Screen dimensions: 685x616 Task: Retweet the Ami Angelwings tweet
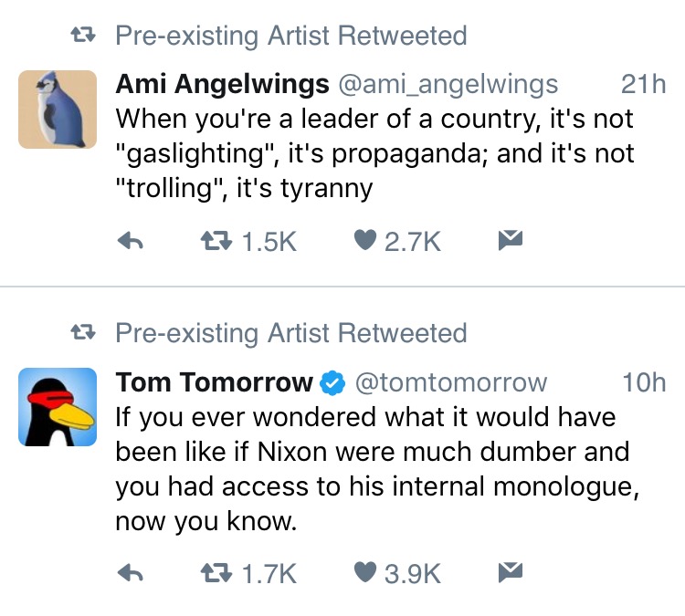tap(248, 241)
